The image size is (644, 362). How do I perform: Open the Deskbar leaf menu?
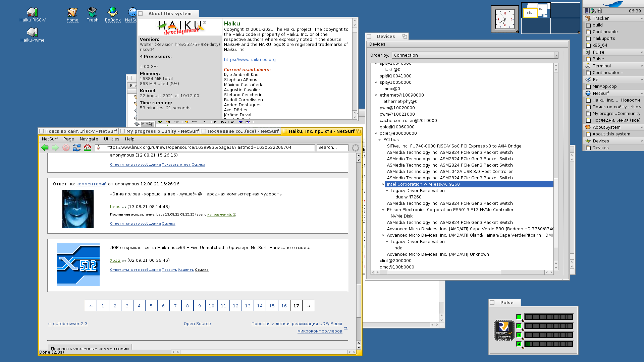point(613,4)
